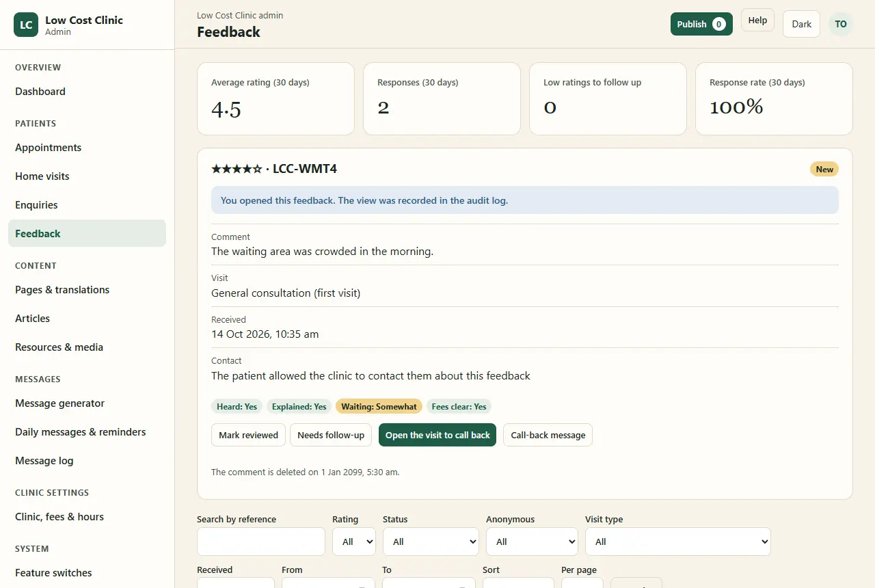Click the LC clinic logo icon
The width and height of the screenshot is (875, 588).
26,25
